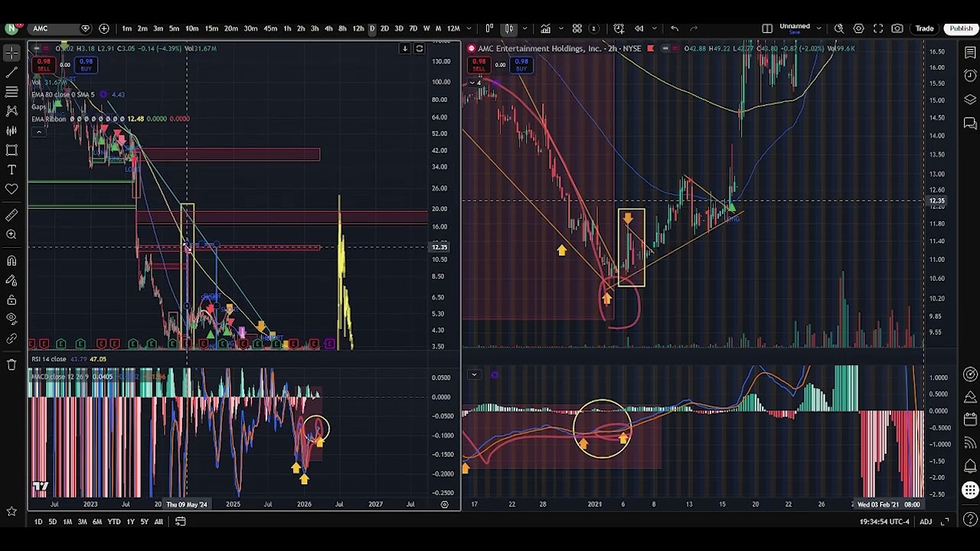This screenshot has height=551, width=980.
Task: Click the Publish button
Action: click(x=961, y=28)
